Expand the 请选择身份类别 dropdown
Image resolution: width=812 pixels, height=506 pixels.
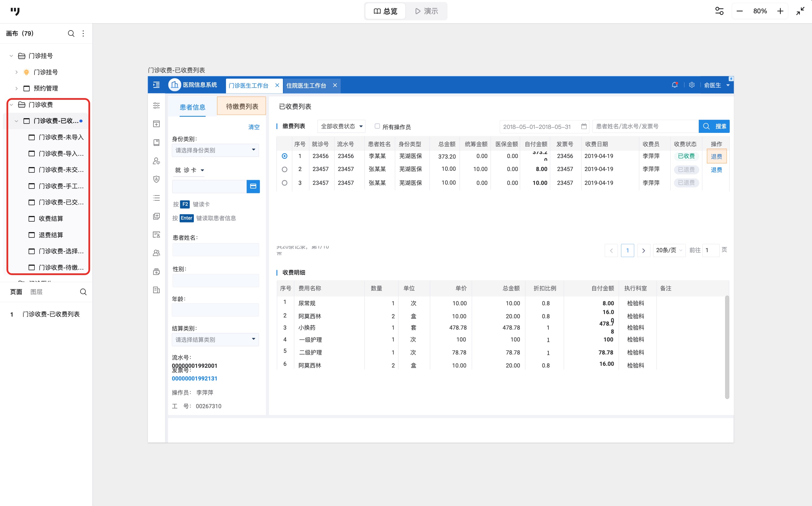215,150
